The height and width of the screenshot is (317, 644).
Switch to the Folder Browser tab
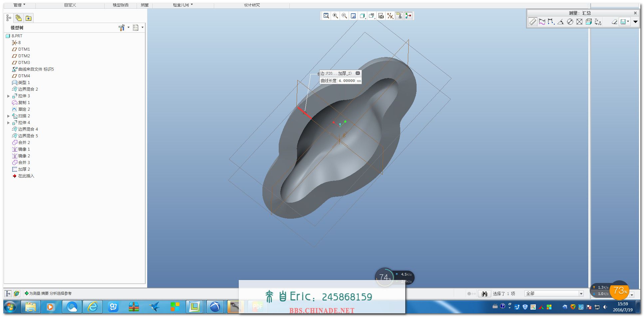click(x=19, y=18)
